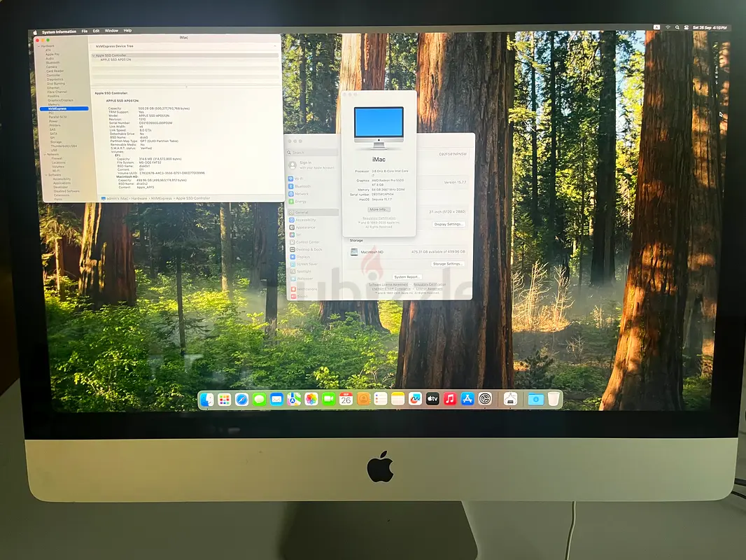Open the Edit menu
Screen dimensions: 746x560
tap(96, 31)
